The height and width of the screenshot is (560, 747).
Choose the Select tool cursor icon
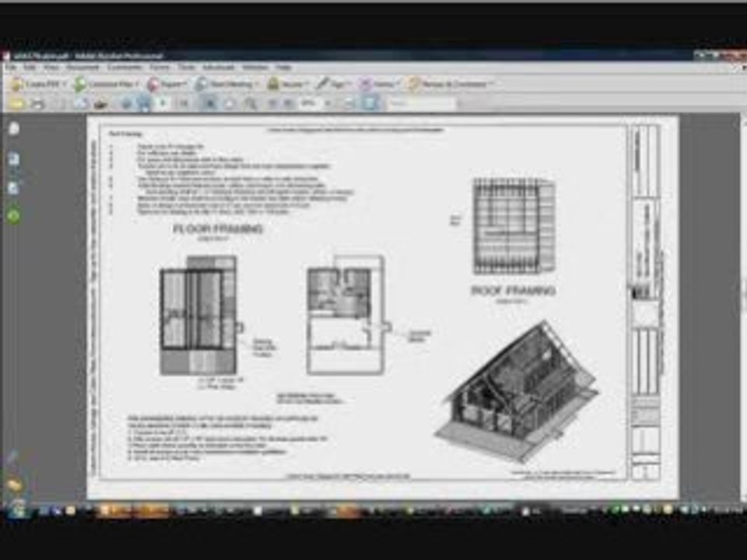tap(209, 103)
